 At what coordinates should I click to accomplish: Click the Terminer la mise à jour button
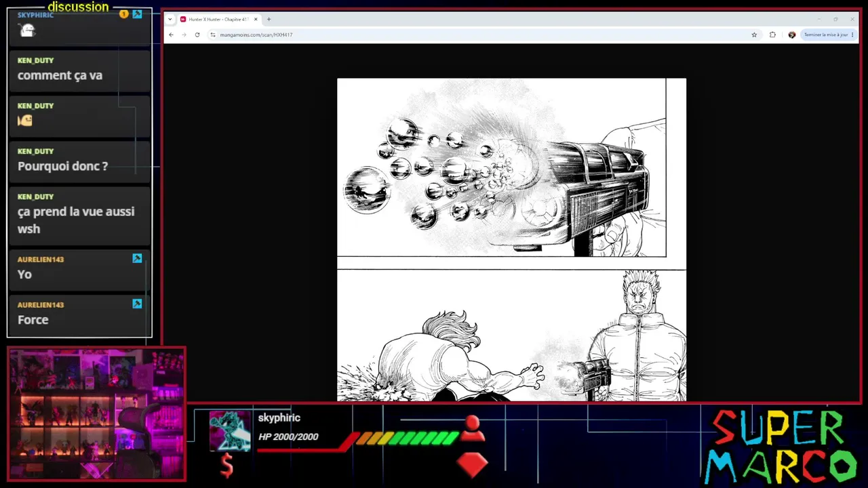[x=829, y=35]
